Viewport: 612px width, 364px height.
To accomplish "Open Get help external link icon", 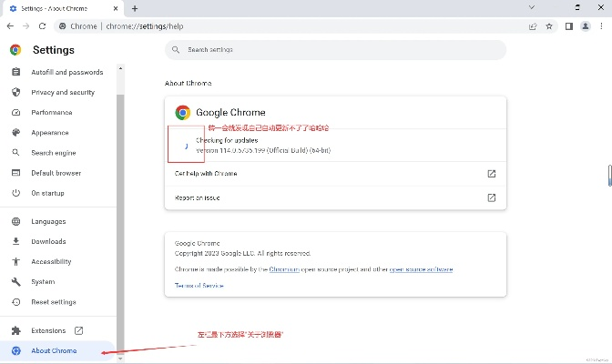I will pyautogui.click(x=491, y=173).
